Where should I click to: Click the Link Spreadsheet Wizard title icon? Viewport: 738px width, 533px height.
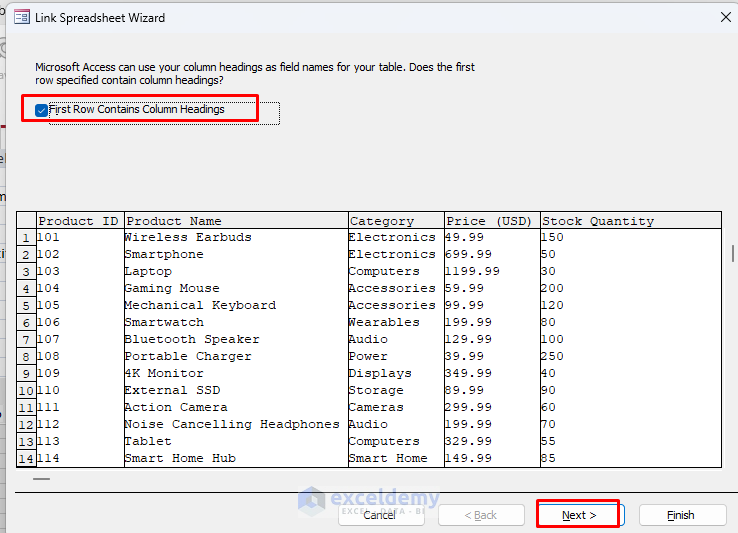tap(22, 17)
